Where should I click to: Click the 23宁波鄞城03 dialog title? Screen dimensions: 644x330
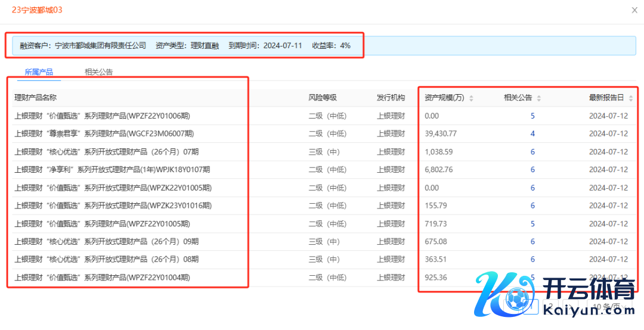pos(37,10)
